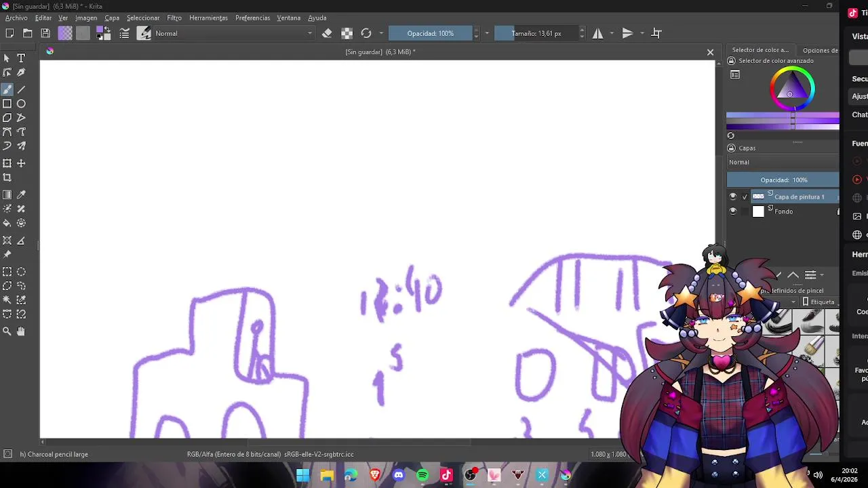Click the Open document toolbar icon
The width and height of the screenshot is (868, 488).
point(28,33)
